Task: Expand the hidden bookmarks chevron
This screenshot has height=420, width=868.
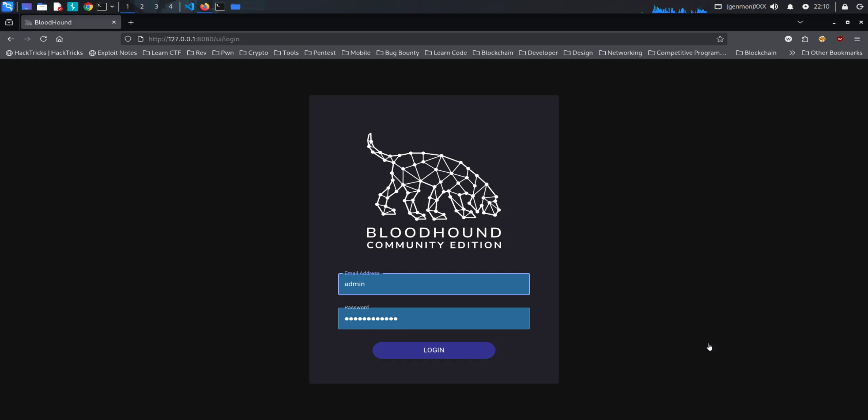Action: [x=792, y=53]
